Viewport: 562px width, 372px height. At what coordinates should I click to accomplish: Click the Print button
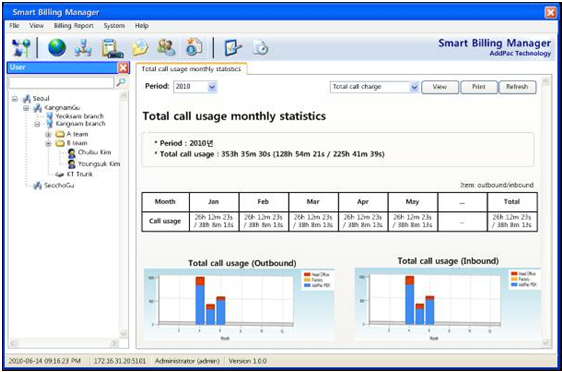tap(479, 87)
